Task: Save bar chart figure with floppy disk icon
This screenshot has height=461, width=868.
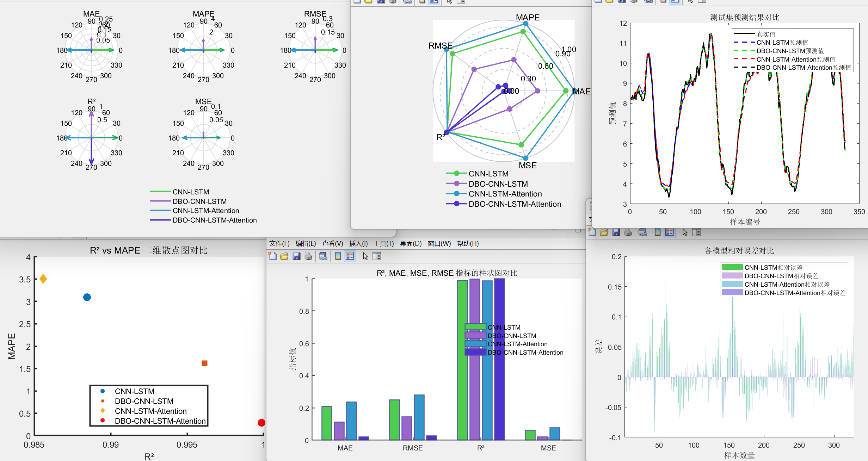Action: pyautogui.click(x=296, y=256)
